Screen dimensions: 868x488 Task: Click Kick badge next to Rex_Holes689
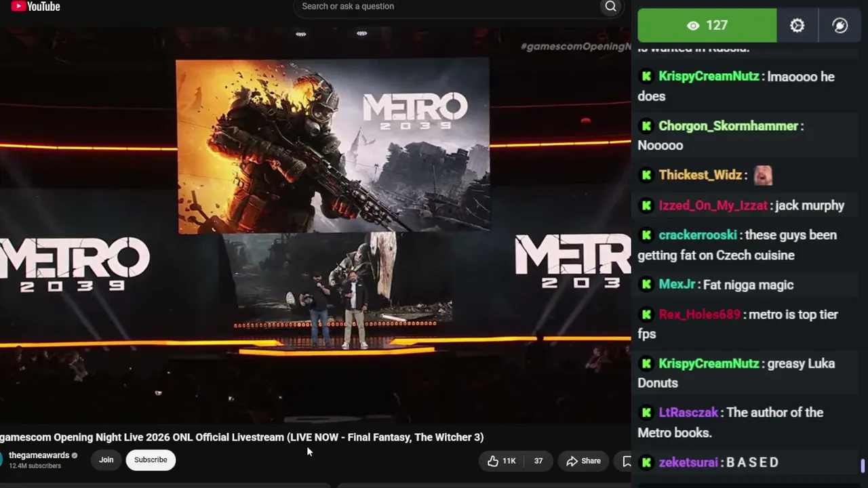646,314
